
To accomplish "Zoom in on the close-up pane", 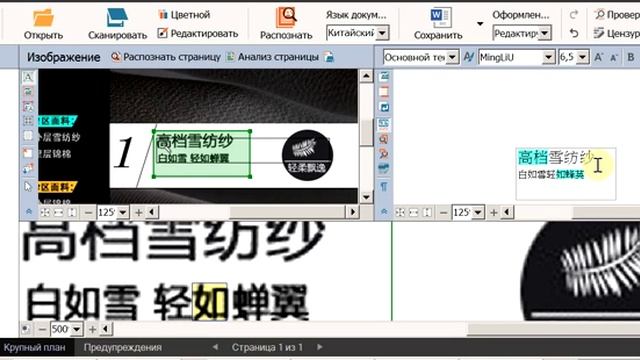I will coord(92,329).
